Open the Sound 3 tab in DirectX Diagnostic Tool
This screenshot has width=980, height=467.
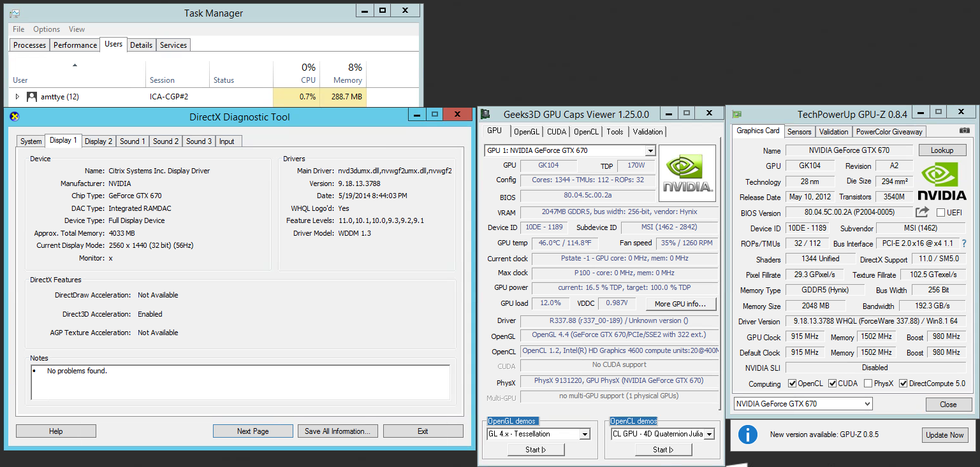pyautogui.click(x=199, y=141)
